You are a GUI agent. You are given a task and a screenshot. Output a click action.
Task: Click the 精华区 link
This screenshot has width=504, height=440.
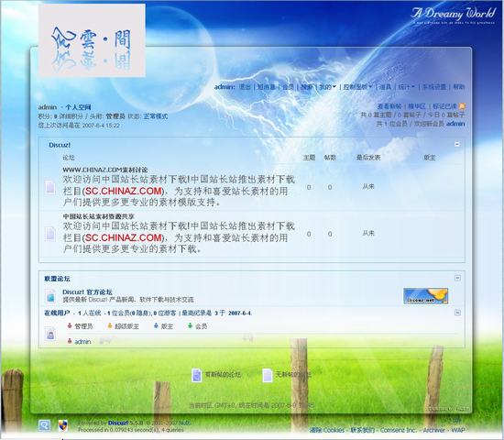point(417,106)
